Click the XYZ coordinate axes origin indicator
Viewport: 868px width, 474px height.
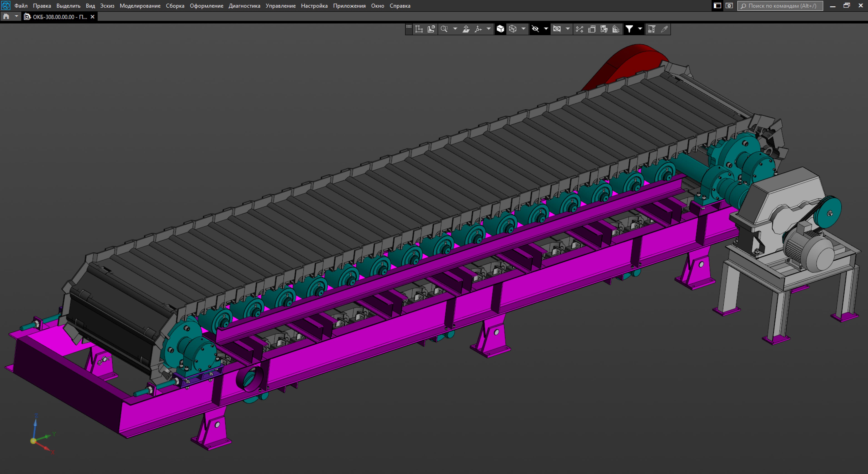[33, 441]
